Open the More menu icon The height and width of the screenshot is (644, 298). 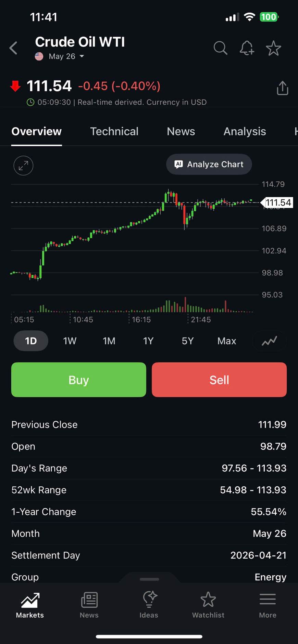click(268, 605)
